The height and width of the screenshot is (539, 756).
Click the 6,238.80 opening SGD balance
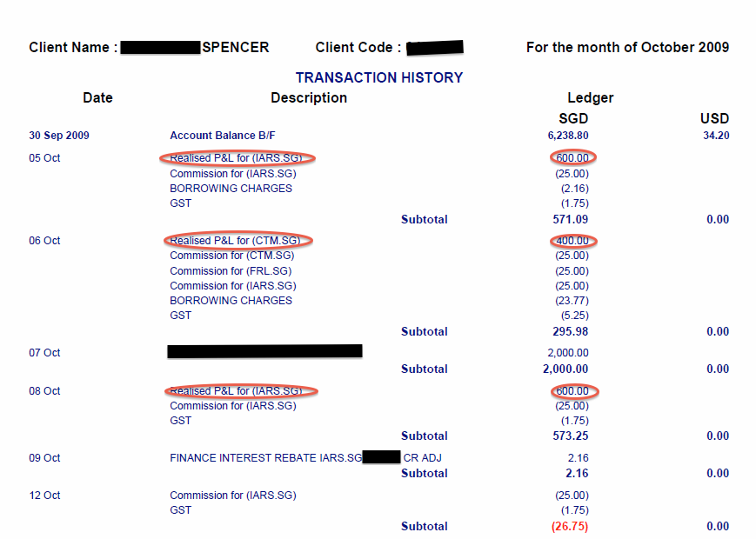(x=568, y=136)
